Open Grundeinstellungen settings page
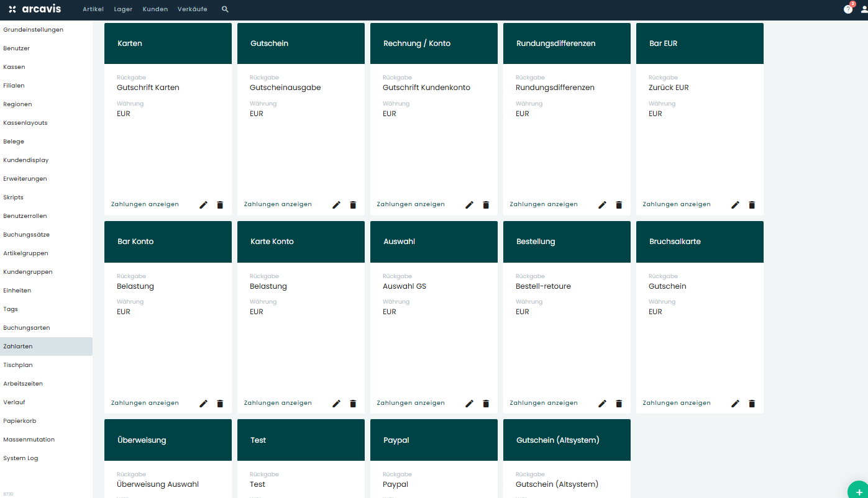Screen dimensions: 868x498 click(x=33, y=30)
